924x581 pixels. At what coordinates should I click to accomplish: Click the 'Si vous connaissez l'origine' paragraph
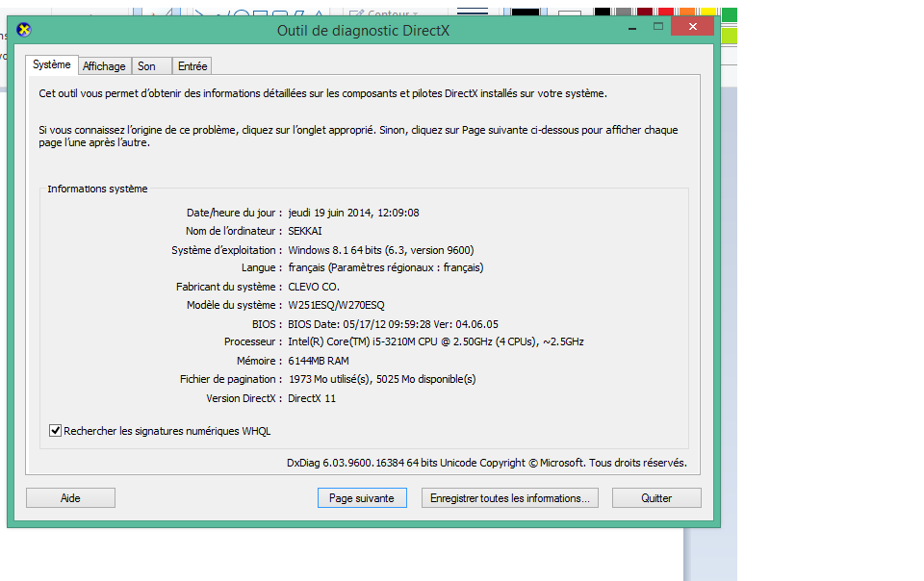pyautogui.click(x=358, y=136)
